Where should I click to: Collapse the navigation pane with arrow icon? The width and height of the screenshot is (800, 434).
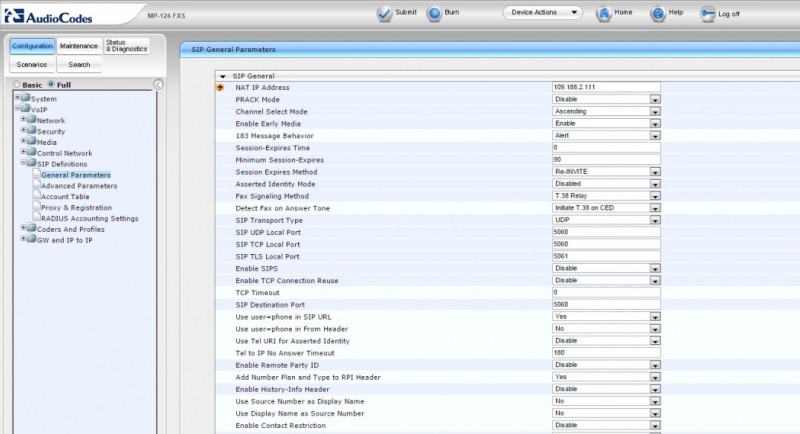click(x=158, y=85)
